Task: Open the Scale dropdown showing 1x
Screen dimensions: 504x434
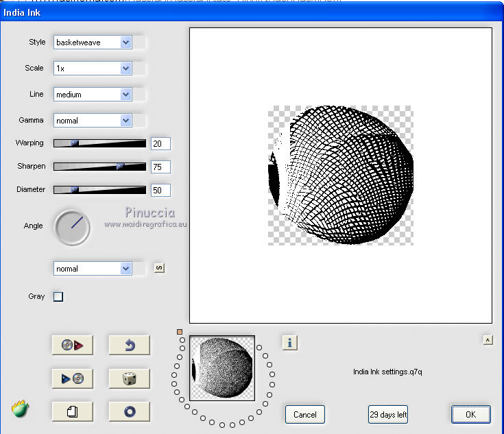Action: 93,69
